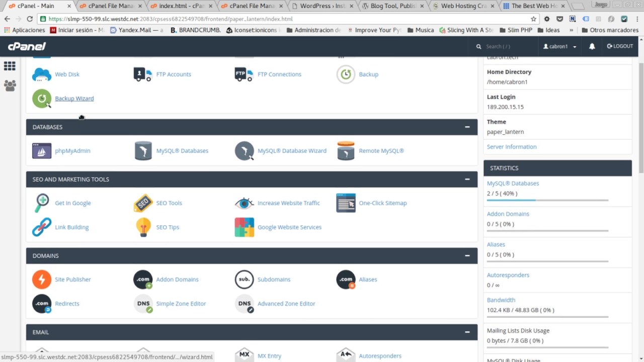
Task: Click the notifications bell icon
Action: (x=592, y=46)
